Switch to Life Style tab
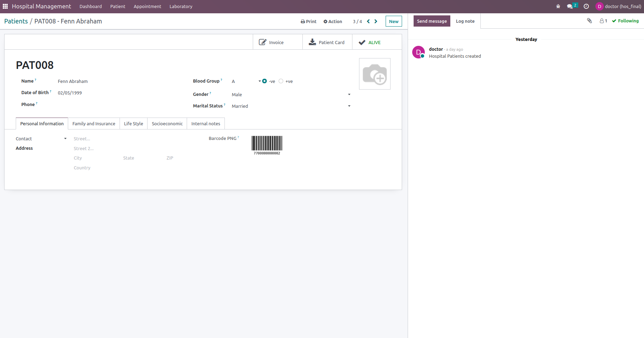Image resolution: width=644 pixels, height=338 pixels. 134,124
